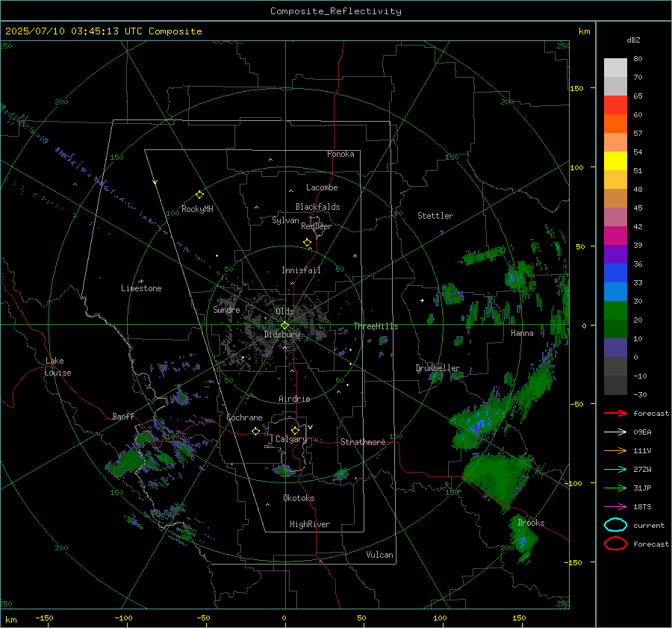Viewport: 672px width, 628px height.
Task: Click the Didsbury town label
Action: (x=281, y=335)
